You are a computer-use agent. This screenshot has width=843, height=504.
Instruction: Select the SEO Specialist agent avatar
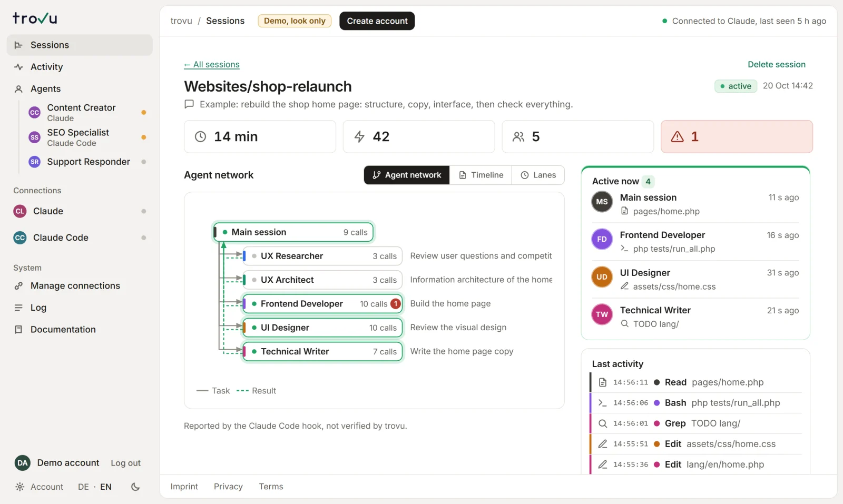(34, 137)
